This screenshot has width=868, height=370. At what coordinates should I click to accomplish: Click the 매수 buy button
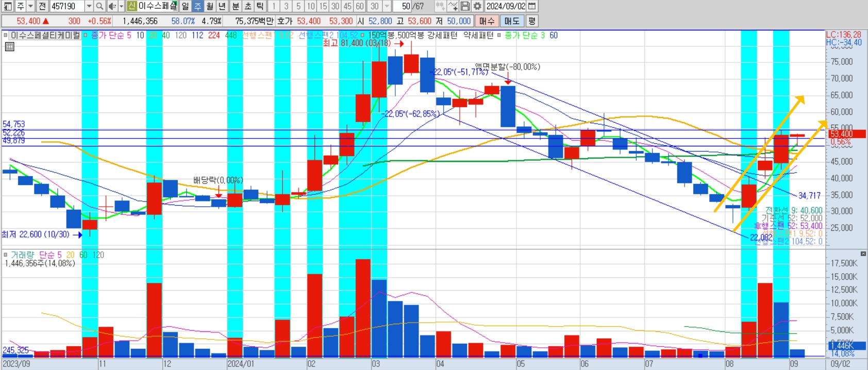click(x=487, y=21)
